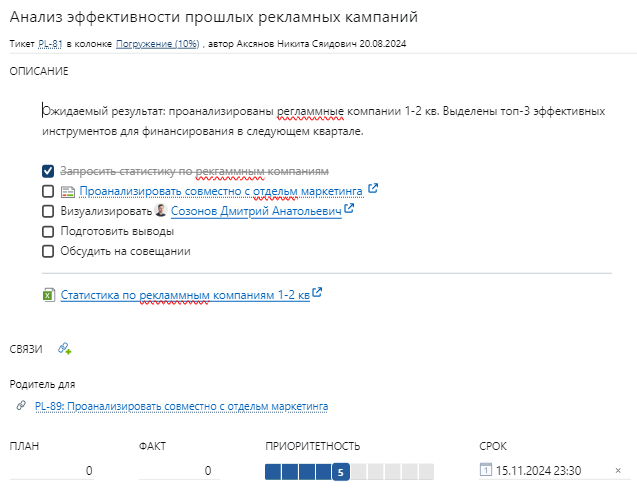Click the ПЛАН value field
The width and height of the screenshot is (637, 494).
point(52,471)
